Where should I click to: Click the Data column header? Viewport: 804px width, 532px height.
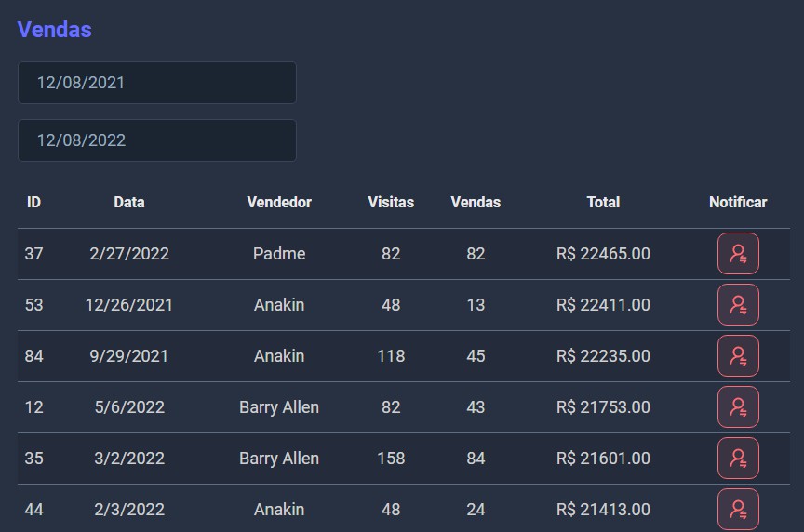point(129,202)
